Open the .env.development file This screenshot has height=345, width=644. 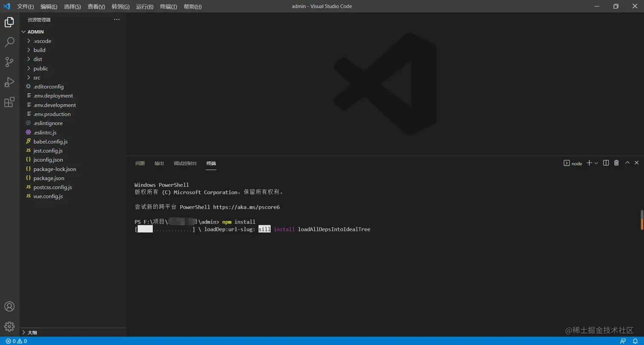73,105
